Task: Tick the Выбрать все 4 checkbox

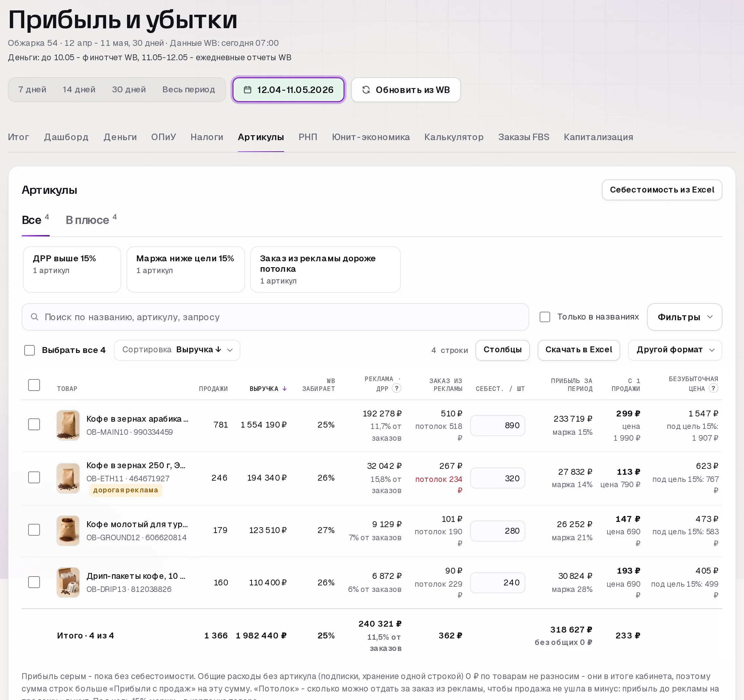Action: (29, 350)
